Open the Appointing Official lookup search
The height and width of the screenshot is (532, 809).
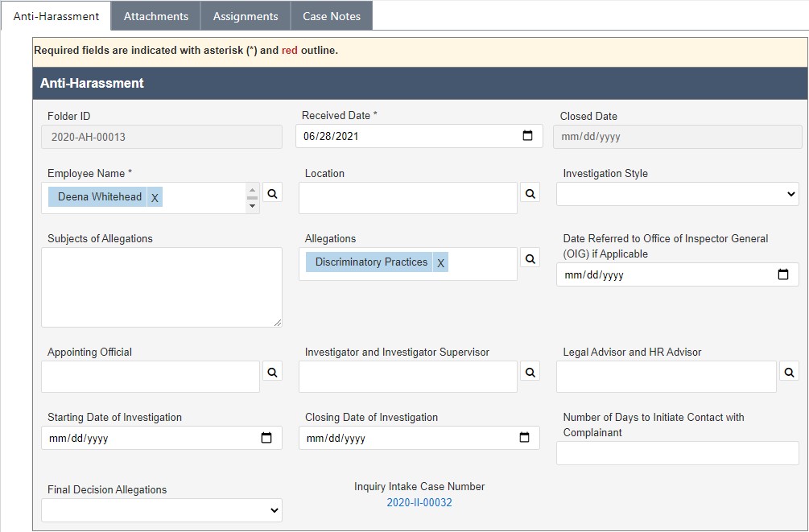(272, 372)
